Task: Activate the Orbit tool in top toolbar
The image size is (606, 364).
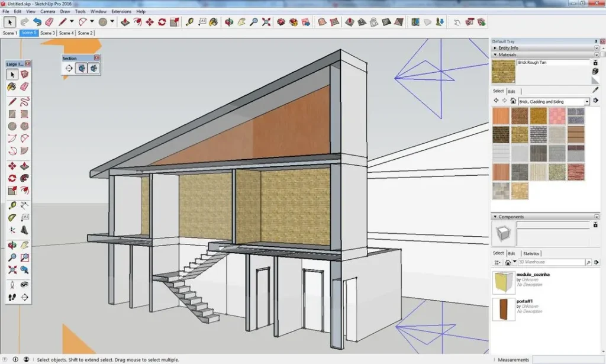Action: [x=227, y=22]
